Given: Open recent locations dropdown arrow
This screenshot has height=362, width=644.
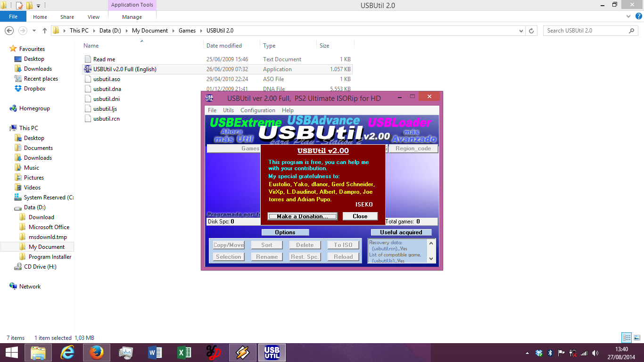Looking at the screenshot, I should pos(34,31).
